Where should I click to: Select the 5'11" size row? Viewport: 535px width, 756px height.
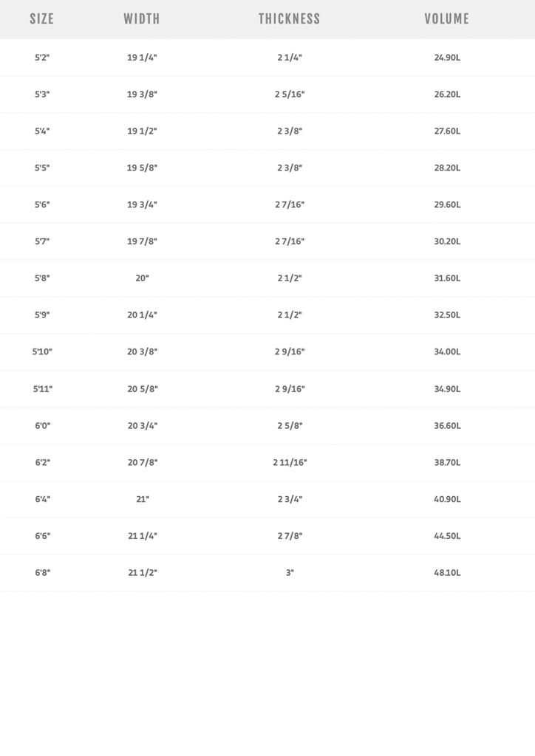[267, 388]
